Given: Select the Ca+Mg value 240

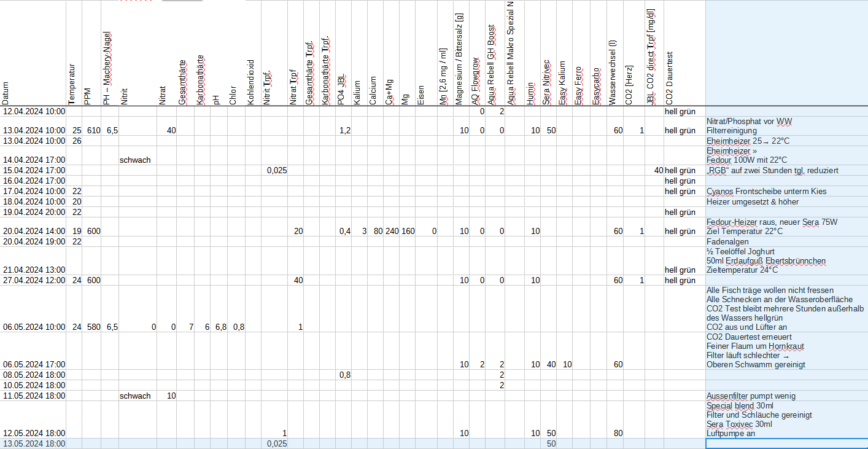Looking at the screenshot, I should coord(392,232).
